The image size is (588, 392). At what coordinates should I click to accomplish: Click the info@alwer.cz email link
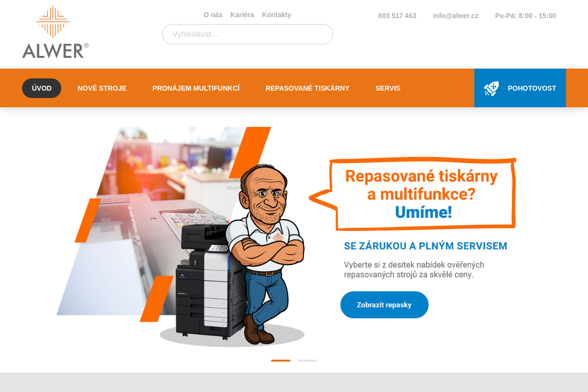point(456,16)
